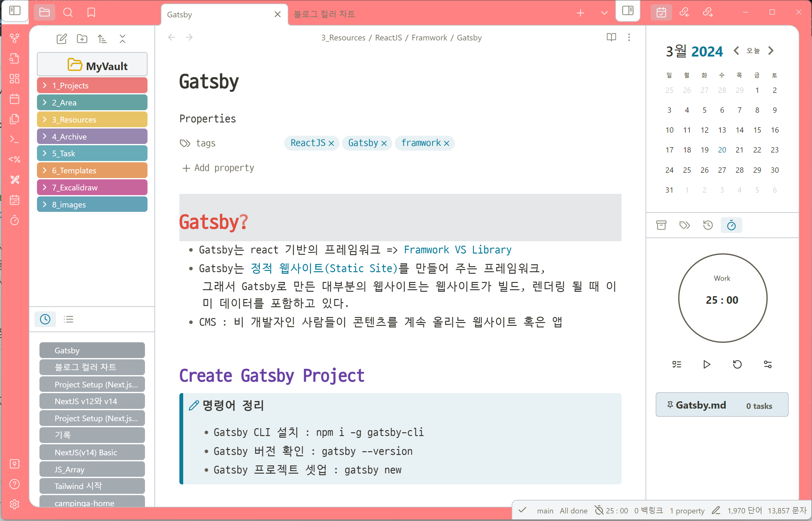
Task: Reset the pomodoro timer
Action: [x=737, y=364]
